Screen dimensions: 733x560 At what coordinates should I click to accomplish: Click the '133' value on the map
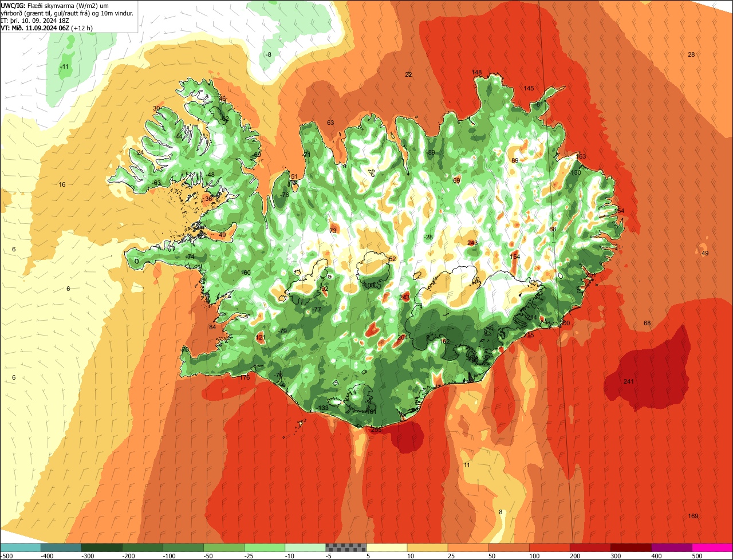(324, 408)
